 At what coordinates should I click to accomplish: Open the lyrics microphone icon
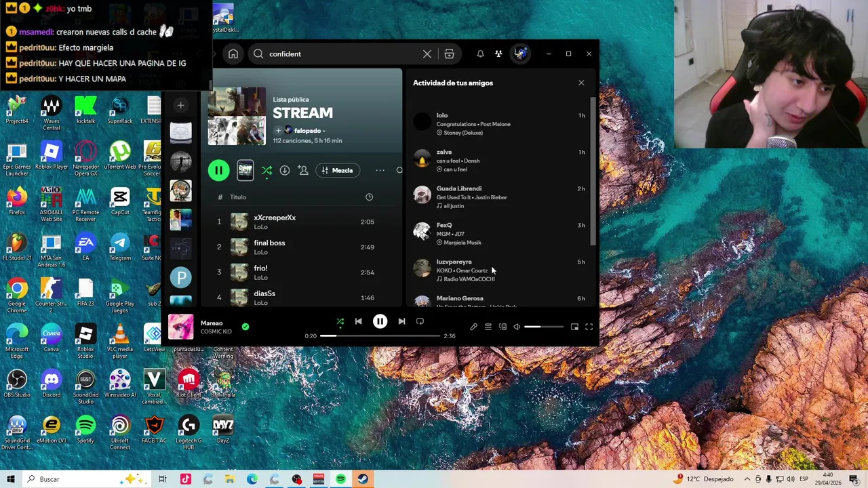(x=473, y=327)
